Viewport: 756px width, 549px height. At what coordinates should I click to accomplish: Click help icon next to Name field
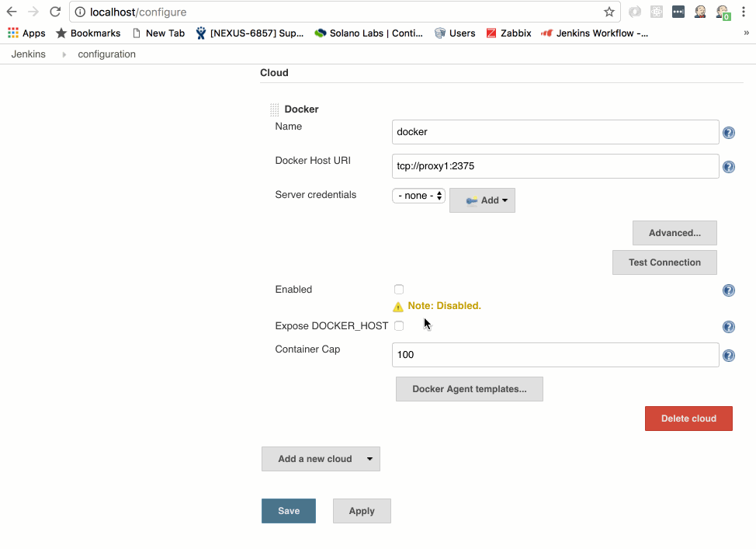point(729,133)
